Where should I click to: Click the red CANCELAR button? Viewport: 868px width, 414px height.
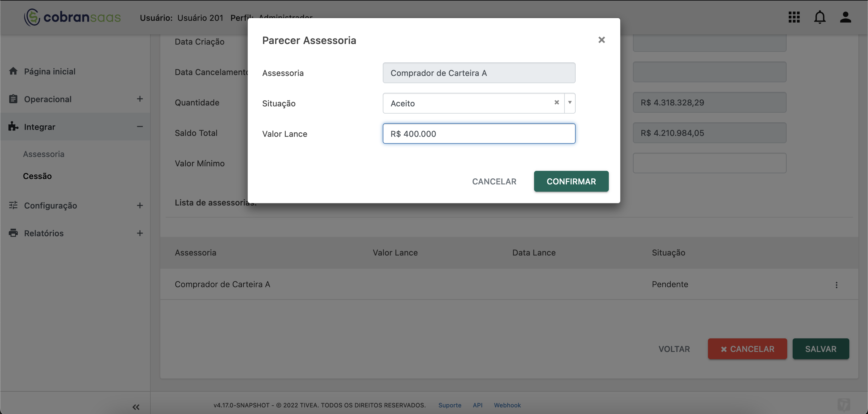coord(747,349)
